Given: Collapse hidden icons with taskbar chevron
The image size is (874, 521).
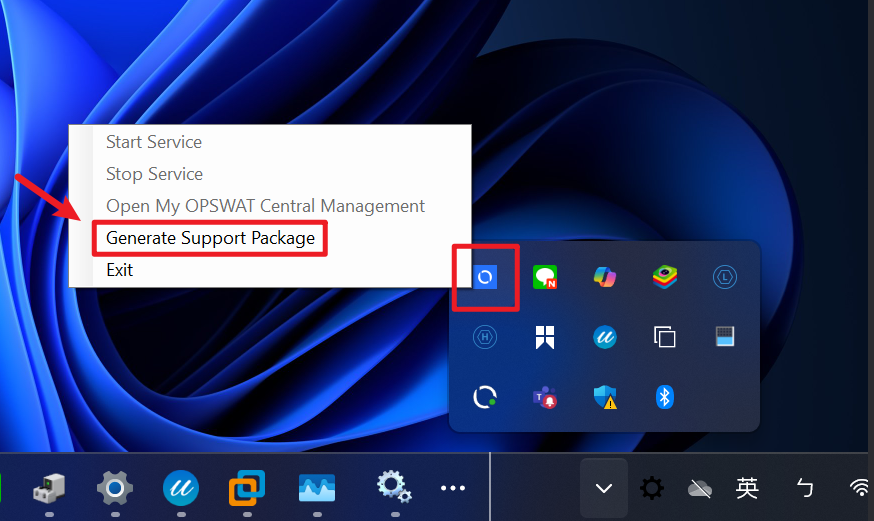Looking at the screenshot, I should (x=604, y=489).
